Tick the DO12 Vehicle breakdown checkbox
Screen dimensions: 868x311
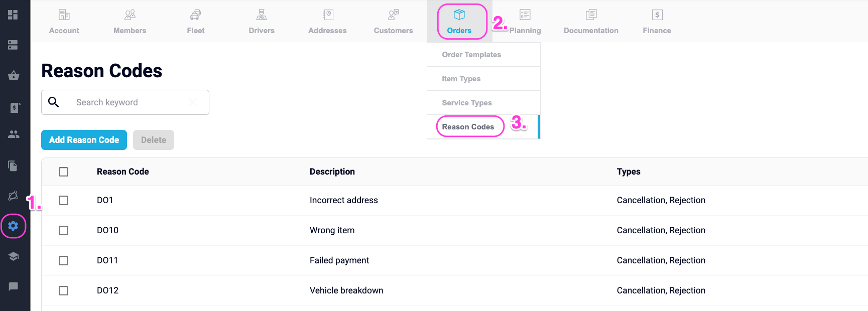[x=63, y=290]
